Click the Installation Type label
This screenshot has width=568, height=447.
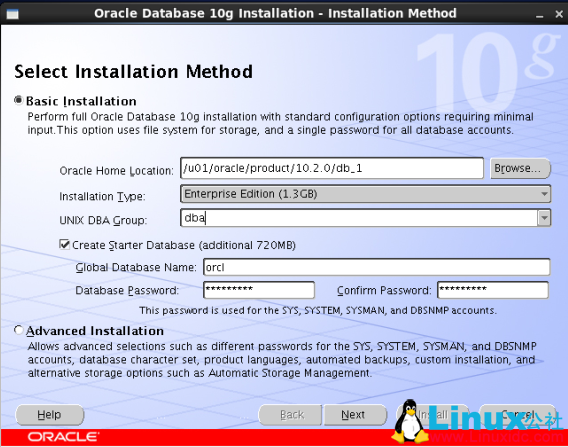pyautogui.click(x=102, y=196)
